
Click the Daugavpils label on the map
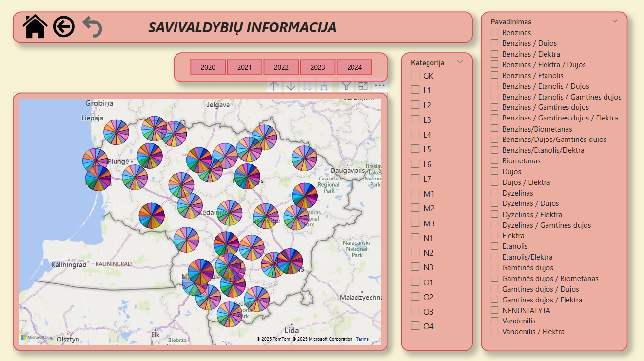(348, 171)
